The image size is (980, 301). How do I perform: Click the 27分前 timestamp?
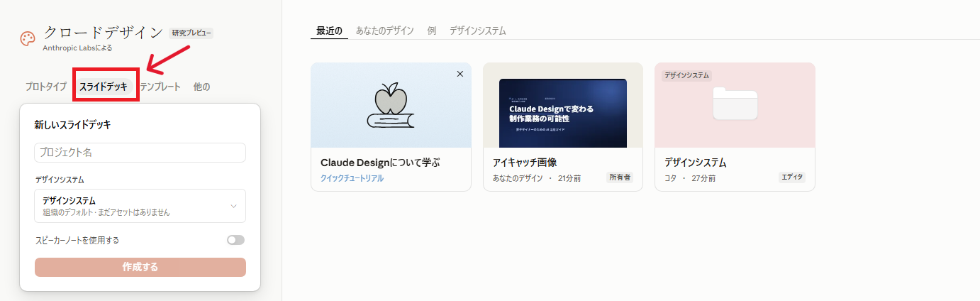(703, 178)
